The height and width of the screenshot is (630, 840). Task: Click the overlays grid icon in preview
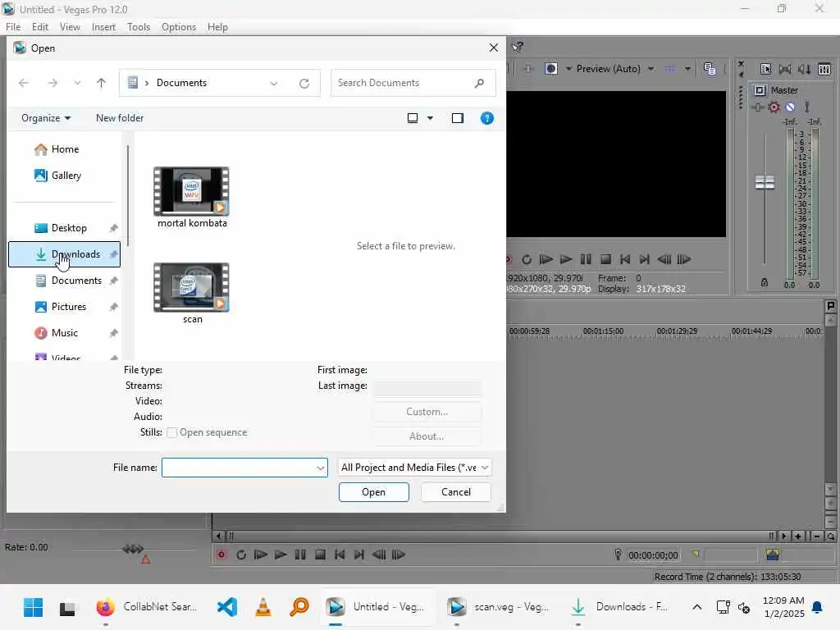669,69
